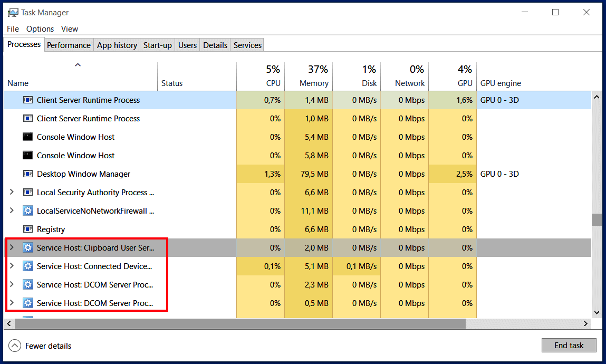The width and height of the screenshot is (606, 364).
Task: Switch to the Performance tab
Action: pyautogui.click(x=69, y=45)
